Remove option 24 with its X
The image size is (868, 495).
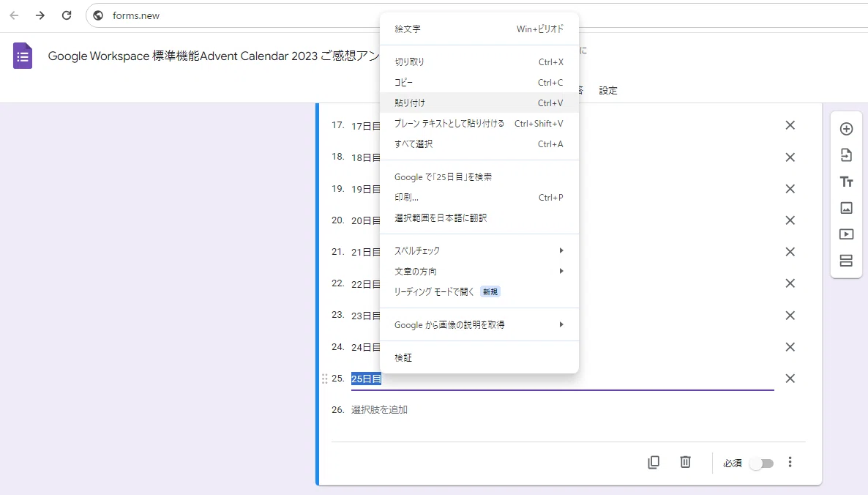[790, 347]
